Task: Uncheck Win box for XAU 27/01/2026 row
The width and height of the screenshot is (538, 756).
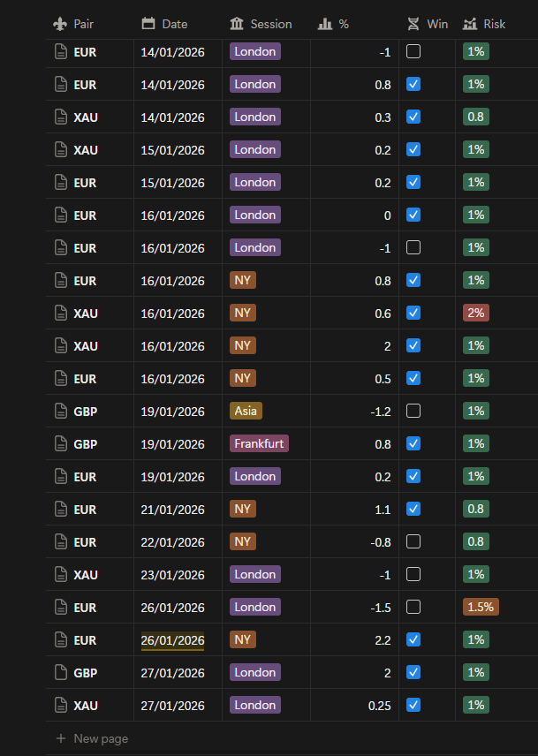Action: point(413,705)
